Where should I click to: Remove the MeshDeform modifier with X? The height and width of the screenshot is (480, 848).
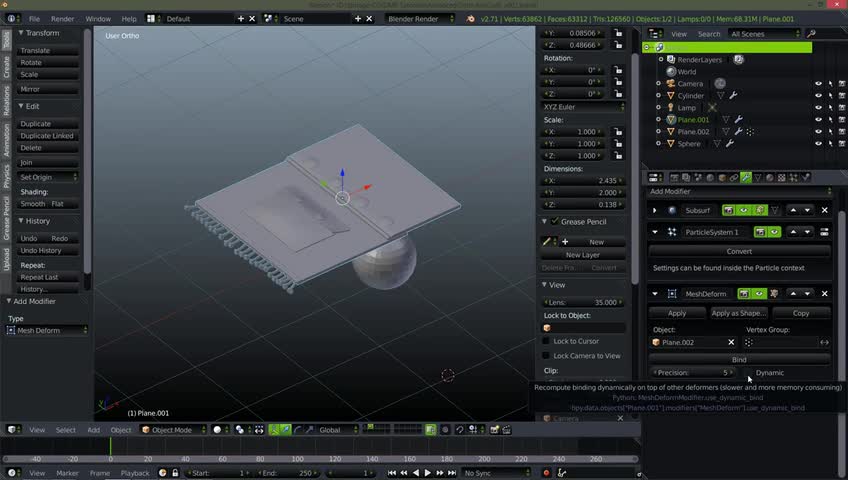tap(825, 294)
